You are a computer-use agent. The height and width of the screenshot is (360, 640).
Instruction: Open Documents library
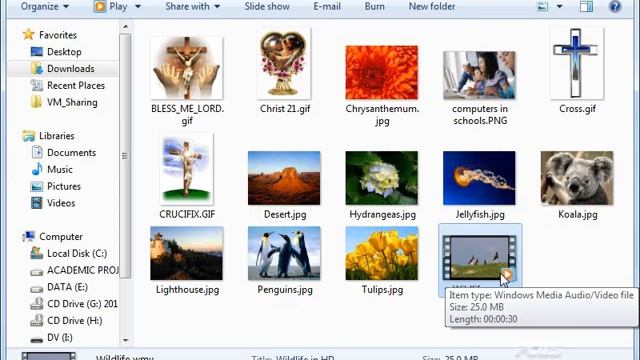71,153
